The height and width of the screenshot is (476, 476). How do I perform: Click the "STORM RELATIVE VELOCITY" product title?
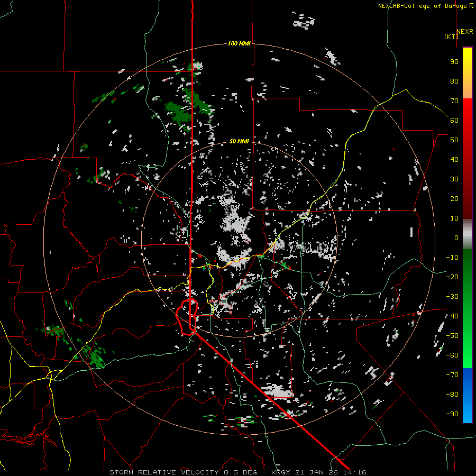point(164,472)
